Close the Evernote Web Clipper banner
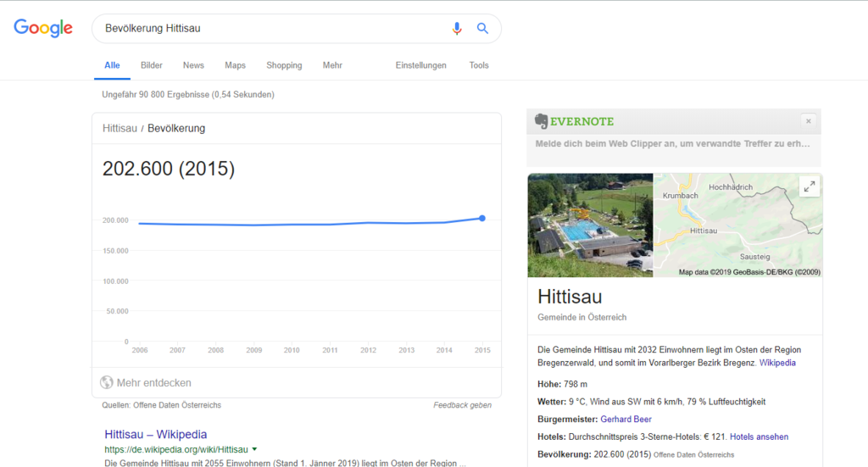This screenshot has width=868, height=467. [808, 121]
